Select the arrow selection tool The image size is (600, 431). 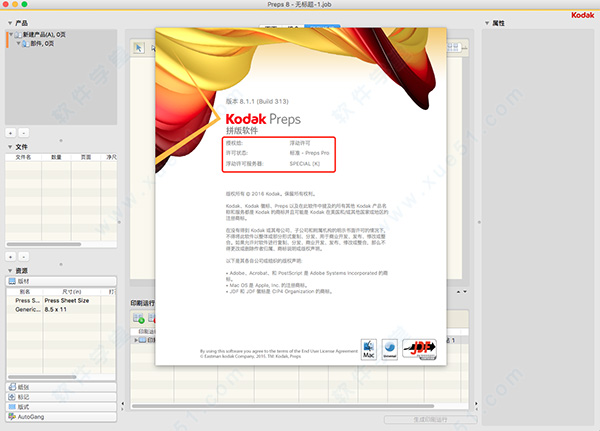click(x=139, y=48)
